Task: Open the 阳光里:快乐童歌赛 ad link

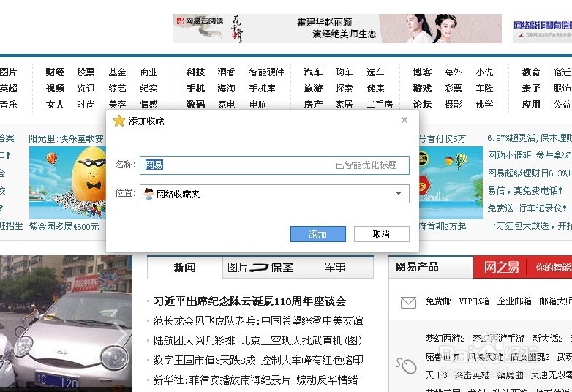Action: point(66,138)
